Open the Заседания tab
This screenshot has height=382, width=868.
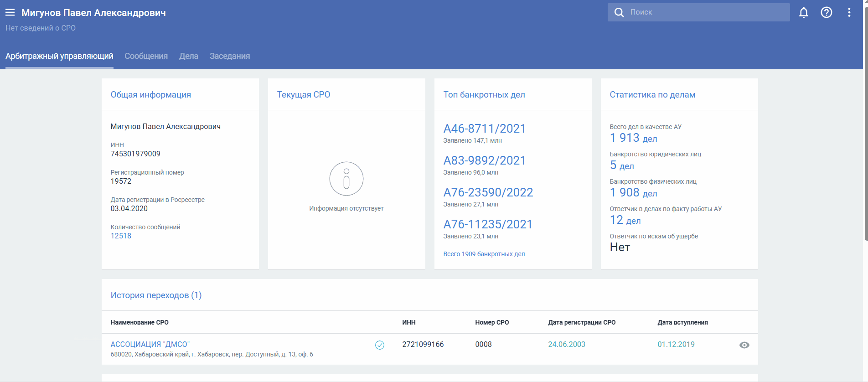[x=229, y=56]
